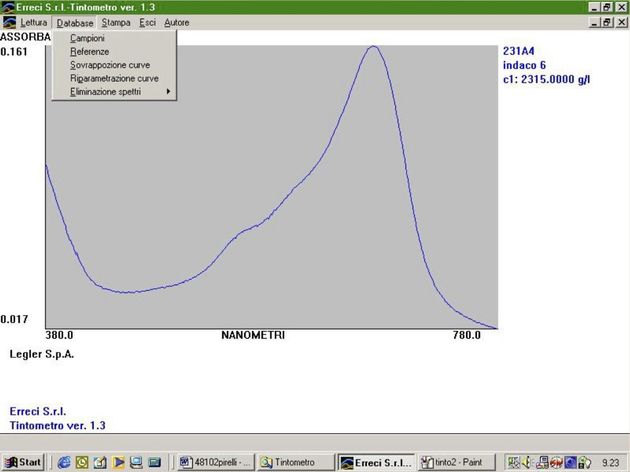630x472 pixels.
Task: Open the Lettura menu
Action: click(34, 22)
